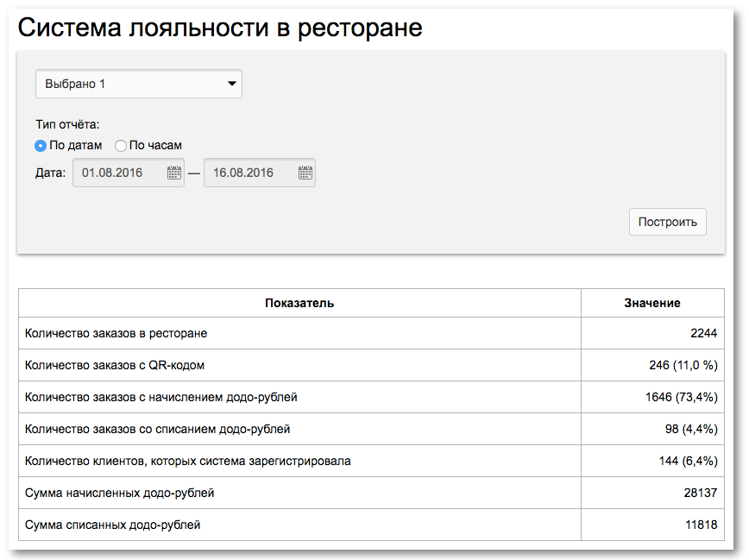This screenshot has width=749, height=560.
Task: Click the value 1646 (73,4%)
Action: 681,397
